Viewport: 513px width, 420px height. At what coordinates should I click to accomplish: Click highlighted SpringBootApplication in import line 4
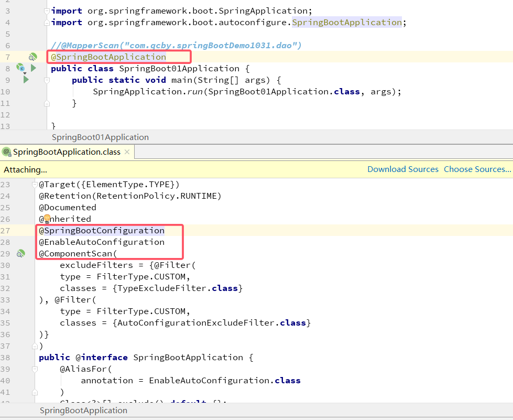tap(347, 22)
